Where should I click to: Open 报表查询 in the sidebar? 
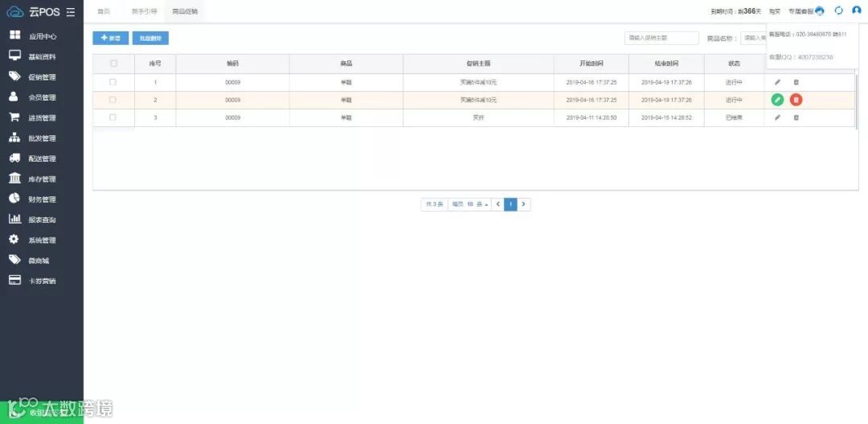(42, 220)
